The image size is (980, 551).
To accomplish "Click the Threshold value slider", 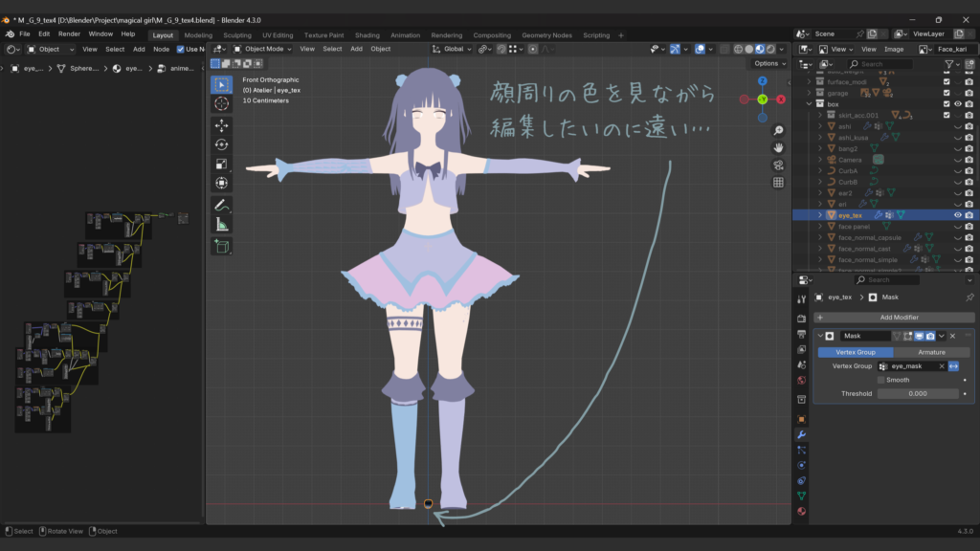I will click(x=917, y=393).
